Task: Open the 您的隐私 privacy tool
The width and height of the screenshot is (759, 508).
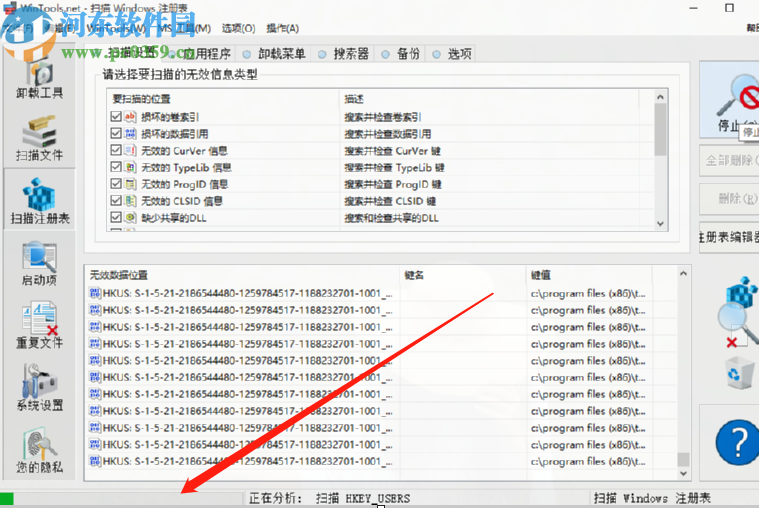Action: pyautogui.click(x=40, y=450)
